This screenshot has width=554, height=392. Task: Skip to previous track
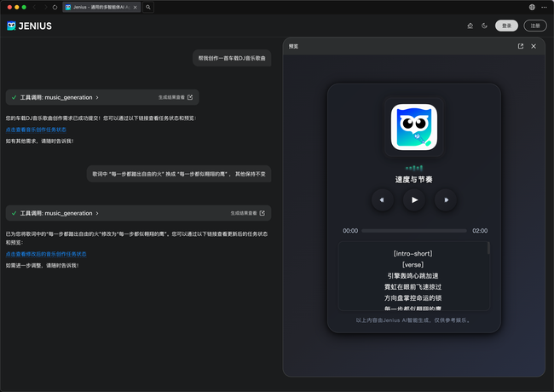click(x=383, y=200)
